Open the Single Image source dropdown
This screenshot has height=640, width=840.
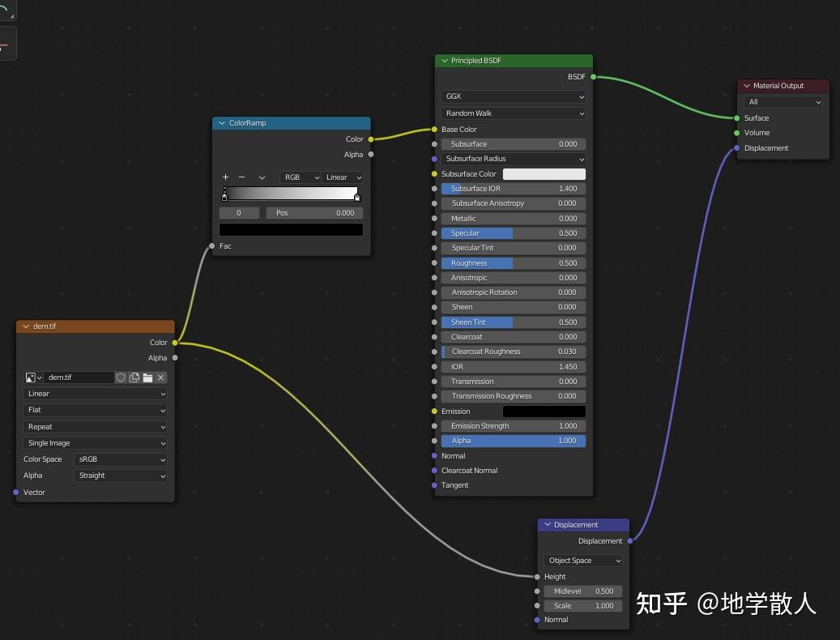[95, 442]
